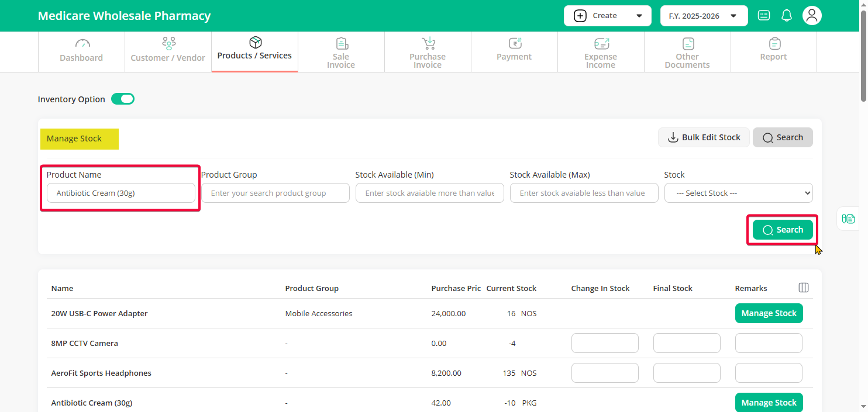Click the Product Group search field
Viewport: 868px width, 412px height.
[x=275, y=193]
